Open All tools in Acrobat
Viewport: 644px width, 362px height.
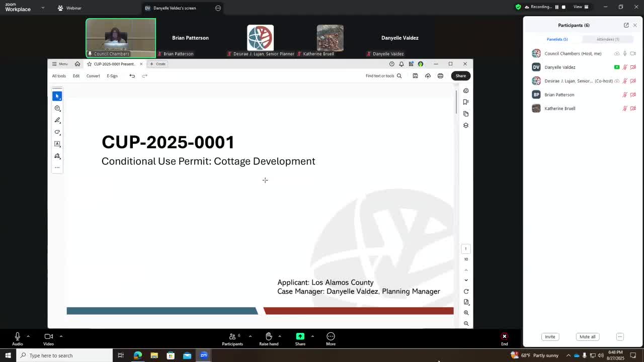(59, 76)
